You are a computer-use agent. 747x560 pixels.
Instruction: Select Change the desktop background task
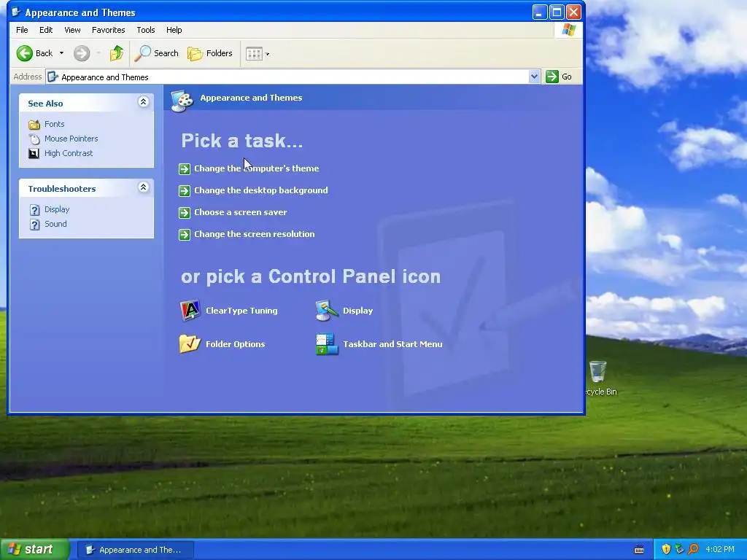click(260, 190)
